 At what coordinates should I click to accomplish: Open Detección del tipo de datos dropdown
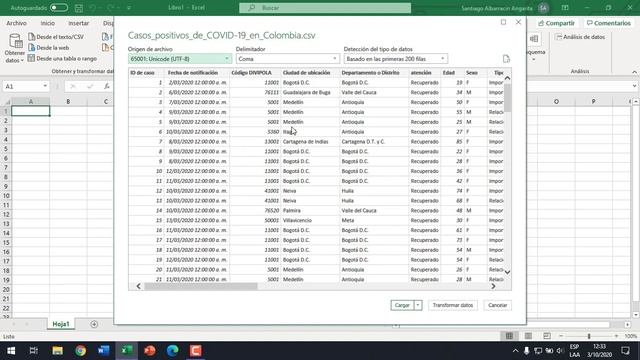[x=396, y=59]
